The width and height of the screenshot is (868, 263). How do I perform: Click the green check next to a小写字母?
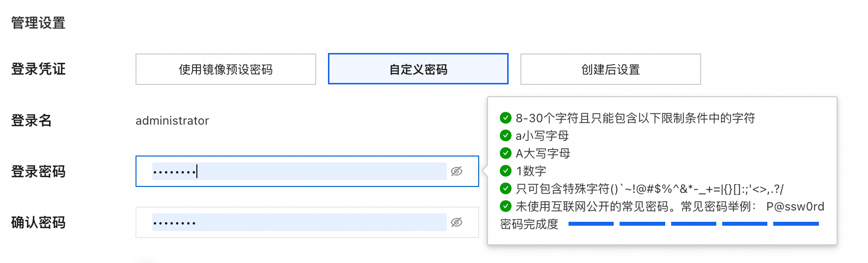[506, 135]
